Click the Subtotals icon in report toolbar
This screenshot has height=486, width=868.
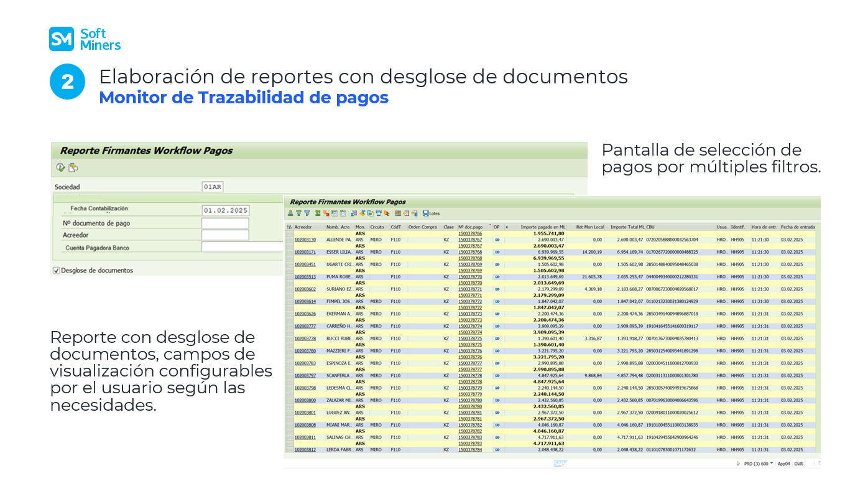click(x=326, y=213)
